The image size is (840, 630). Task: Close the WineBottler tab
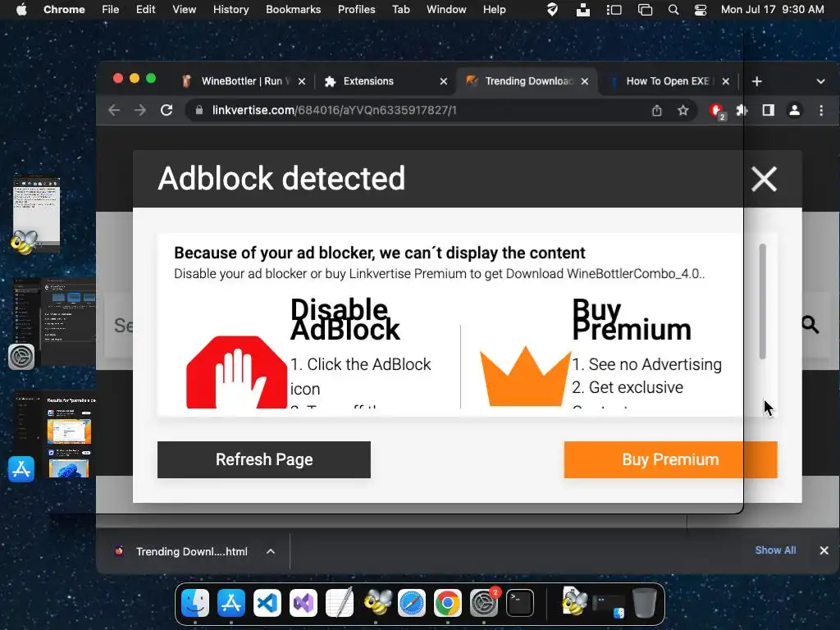coord(302,81)
